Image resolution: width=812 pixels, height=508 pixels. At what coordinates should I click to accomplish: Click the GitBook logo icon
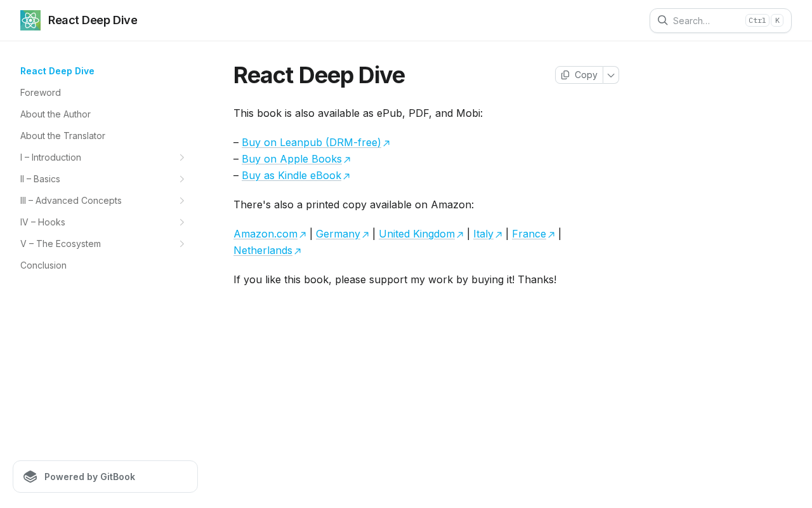pyautogui.click(x=30, y=477)
